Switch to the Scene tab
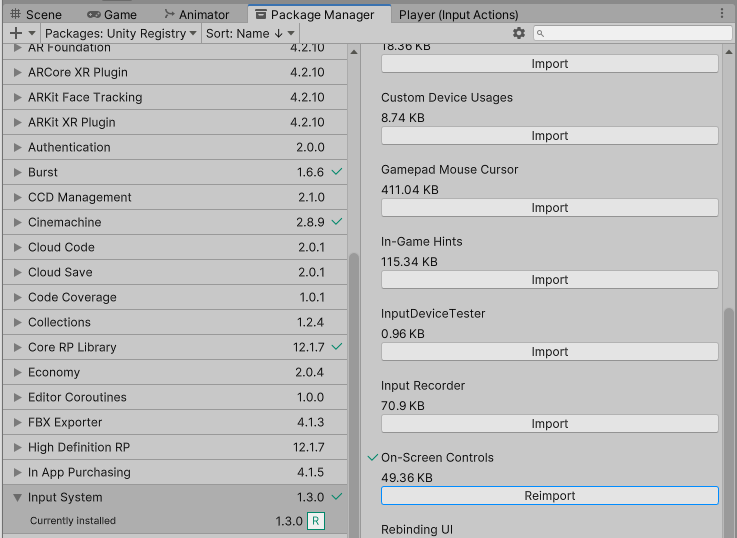 (36, 15)
